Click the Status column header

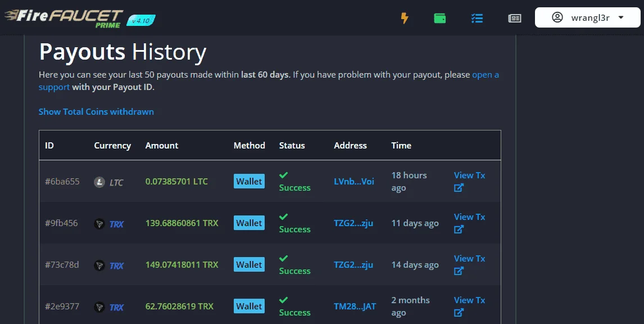[x=292, y=145]
